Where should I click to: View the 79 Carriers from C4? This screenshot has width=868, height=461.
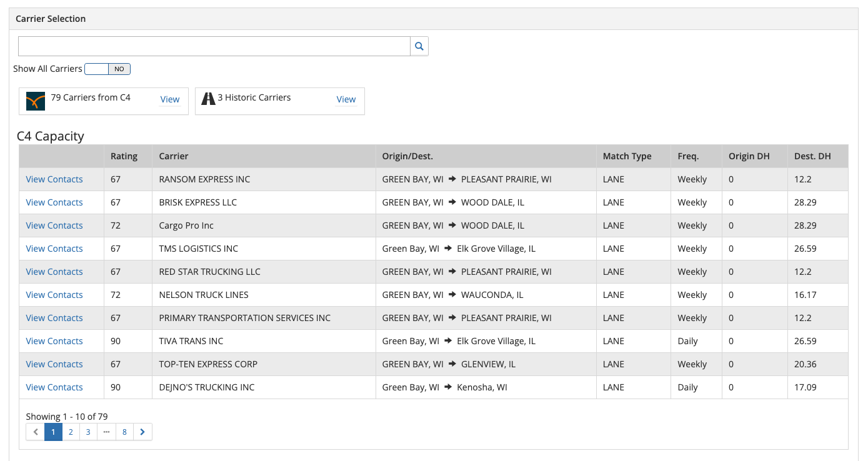point(169,99)
